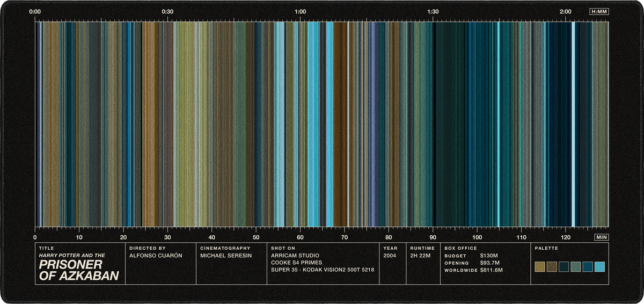Click the YEAR label
Screen dimensions: 644x304
(389, 249)
